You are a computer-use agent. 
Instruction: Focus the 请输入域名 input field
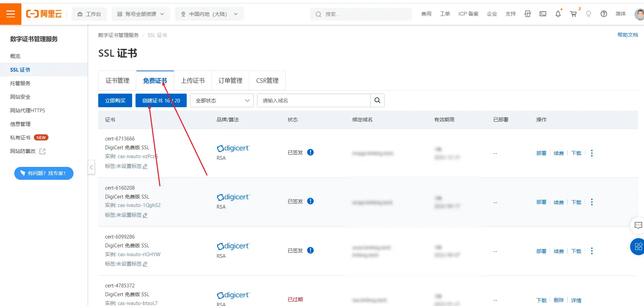point(314,100)
